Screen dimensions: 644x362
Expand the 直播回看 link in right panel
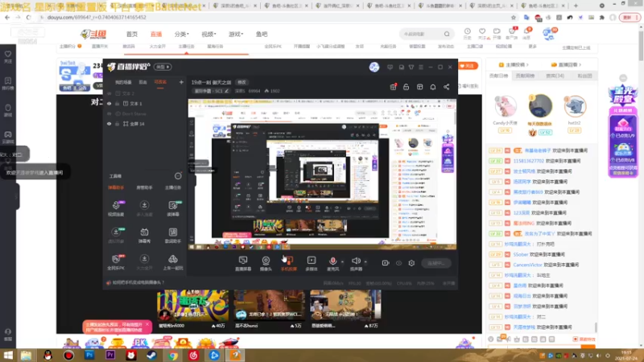pos(568,65)
